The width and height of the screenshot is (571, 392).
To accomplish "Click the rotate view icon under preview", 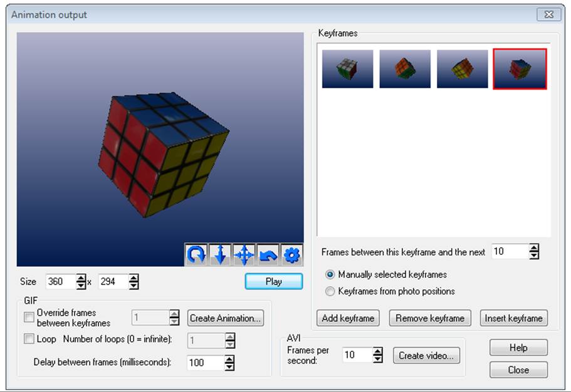I will (196, 255).
